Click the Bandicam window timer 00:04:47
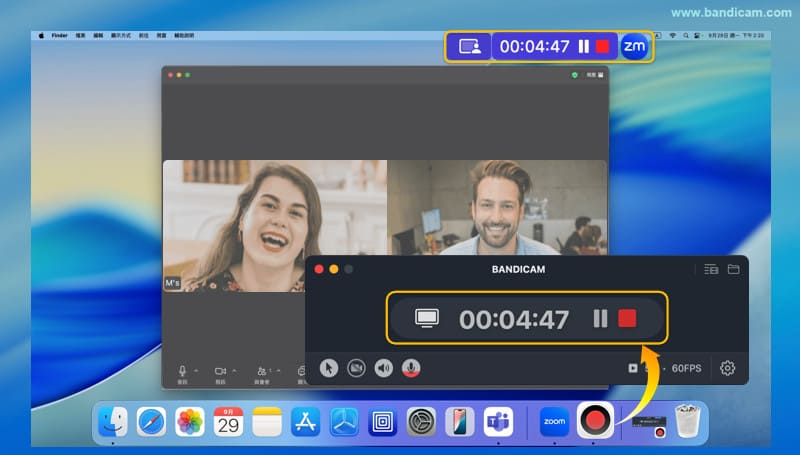 pyautogui.click(x=514, y=319)
